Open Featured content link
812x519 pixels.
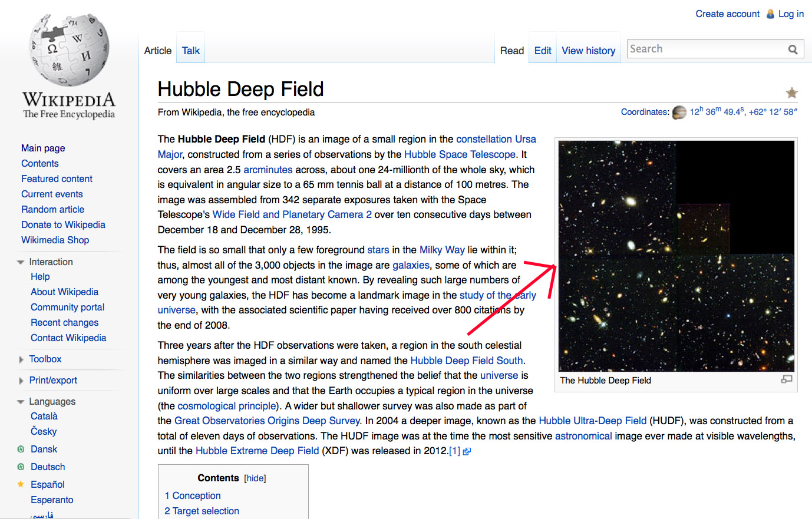tap(57, 178)
